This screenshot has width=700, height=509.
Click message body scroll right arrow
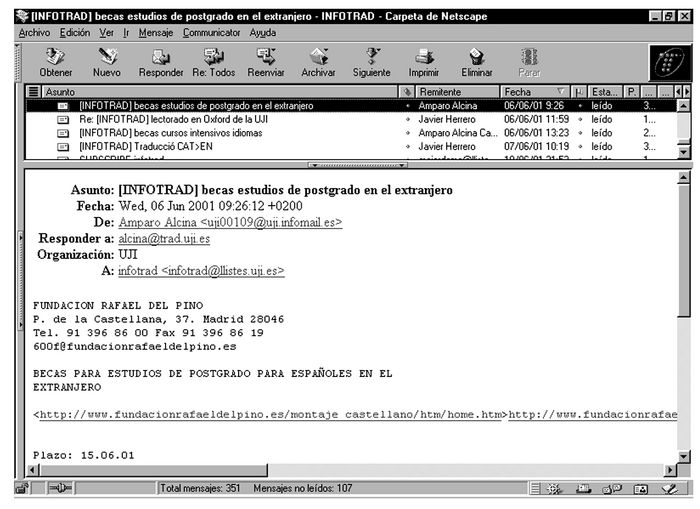pos(671,470)
